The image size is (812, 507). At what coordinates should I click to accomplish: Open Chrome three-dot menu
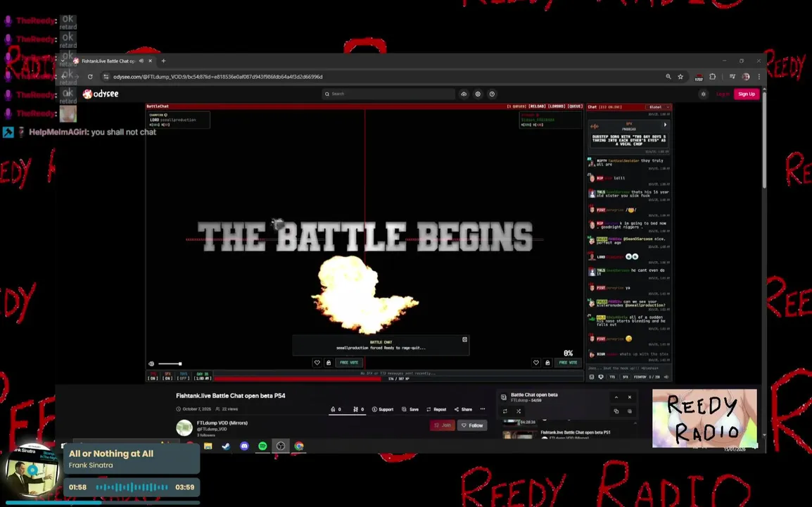pos(759,77)
